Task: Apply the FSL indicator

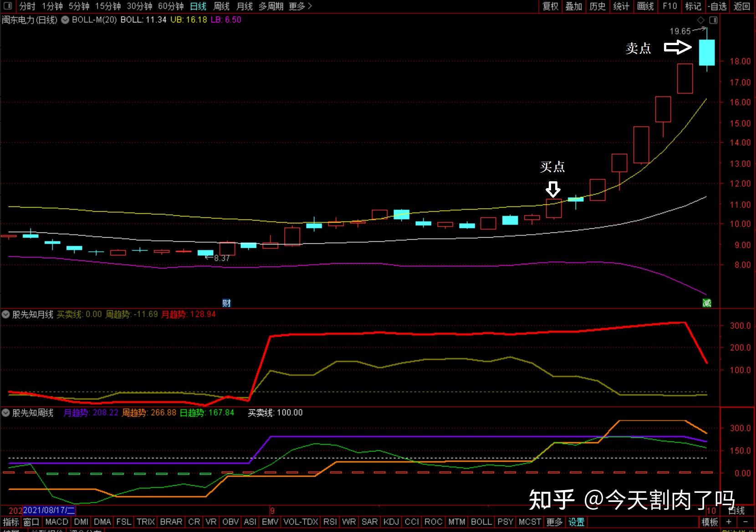Action: tap(124, 522)
